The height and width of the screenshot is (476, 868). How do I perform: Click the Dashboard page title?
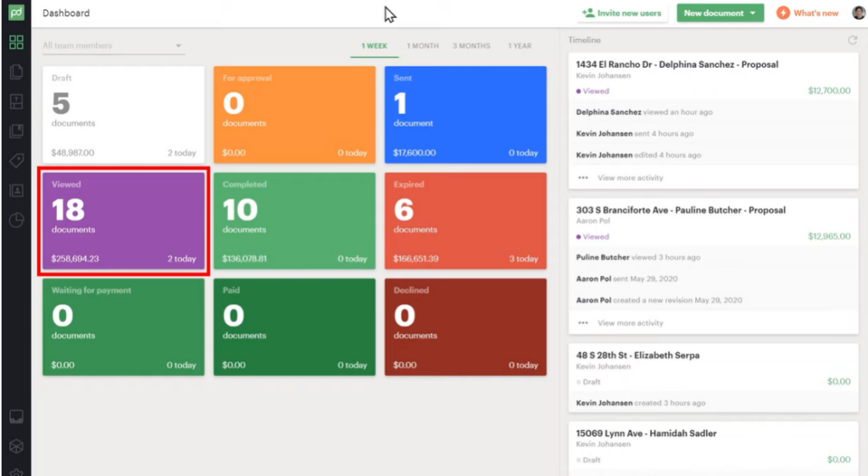pos(66,13)
